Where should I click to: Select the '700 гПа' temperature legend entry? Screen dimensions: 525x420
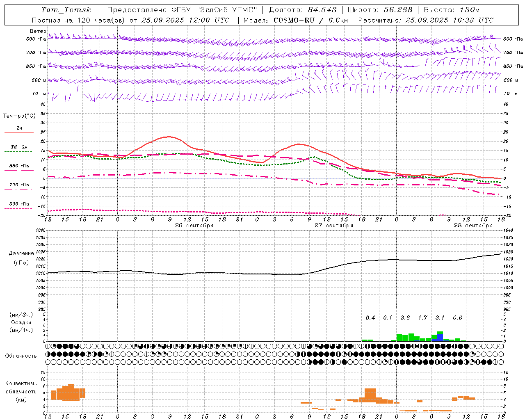coord(19,185)
